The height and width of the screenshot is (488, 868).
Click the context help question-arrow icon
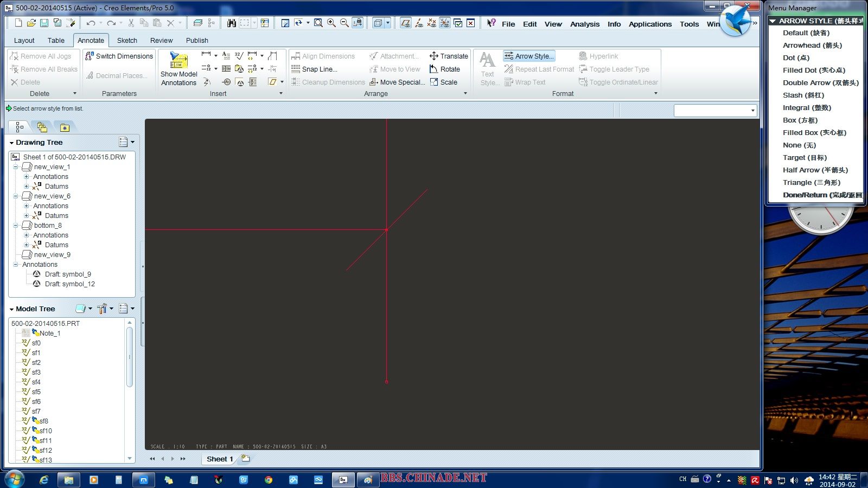click(x=491, y=23)
